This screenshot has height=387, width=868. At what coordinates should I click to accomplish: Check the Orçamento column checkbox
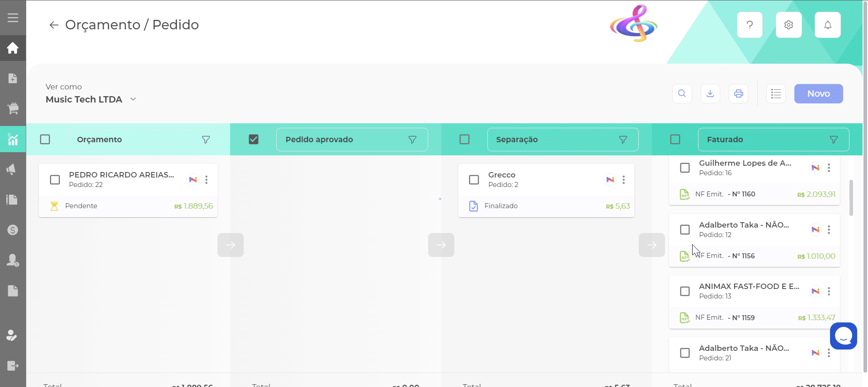click(x=45, y=140)
